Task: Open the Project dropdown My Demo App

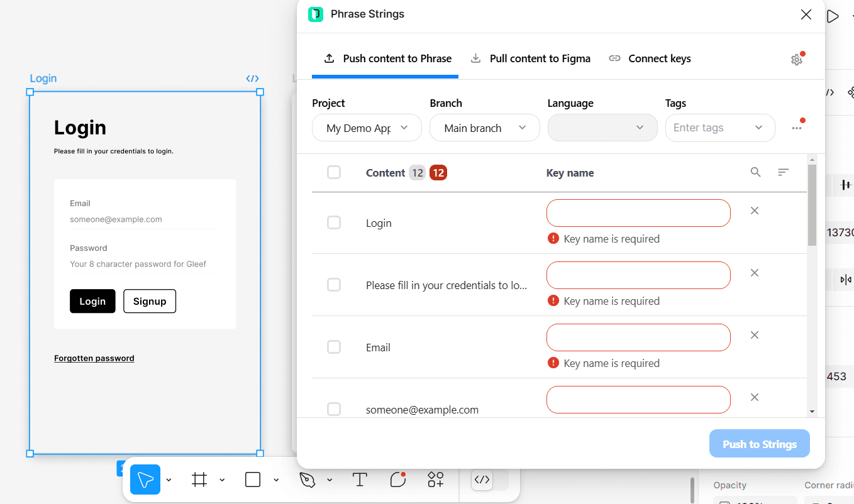Action: pos(367,128)
